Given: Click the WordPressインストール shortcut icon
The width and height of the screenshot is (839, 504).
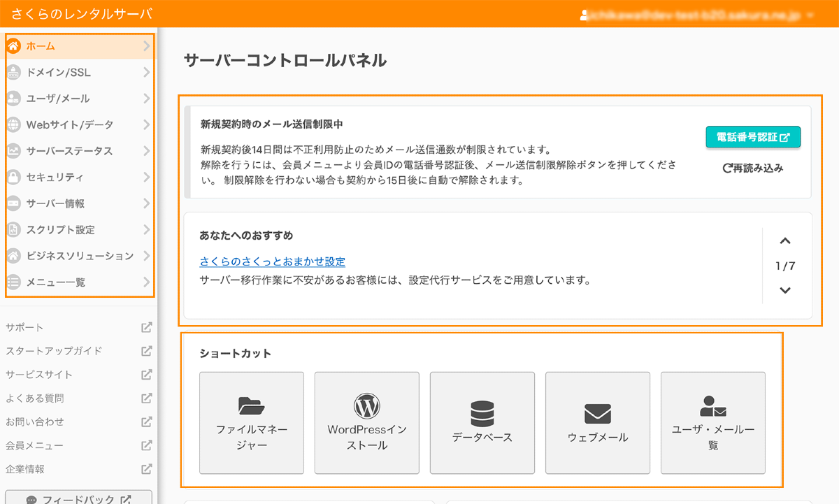Looking at the screenshot, I should (x=366, y=405).
